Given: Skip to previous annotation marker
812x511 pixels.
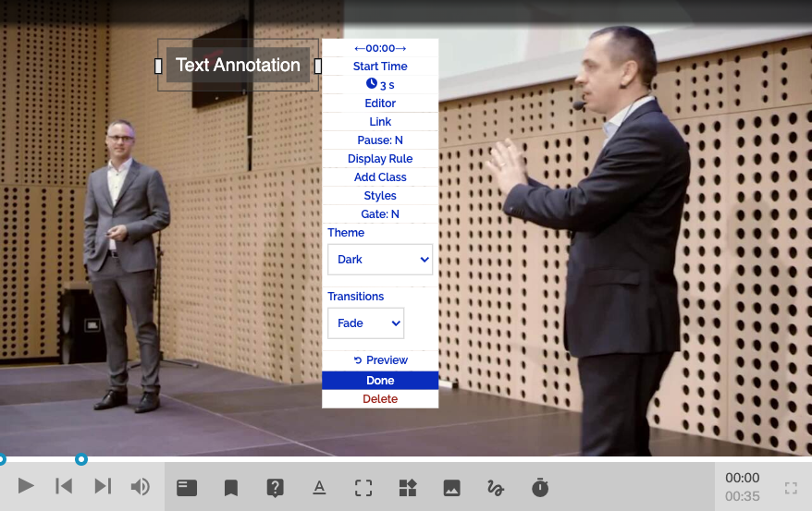Looking at the screenshot, I should click(64, 486).
